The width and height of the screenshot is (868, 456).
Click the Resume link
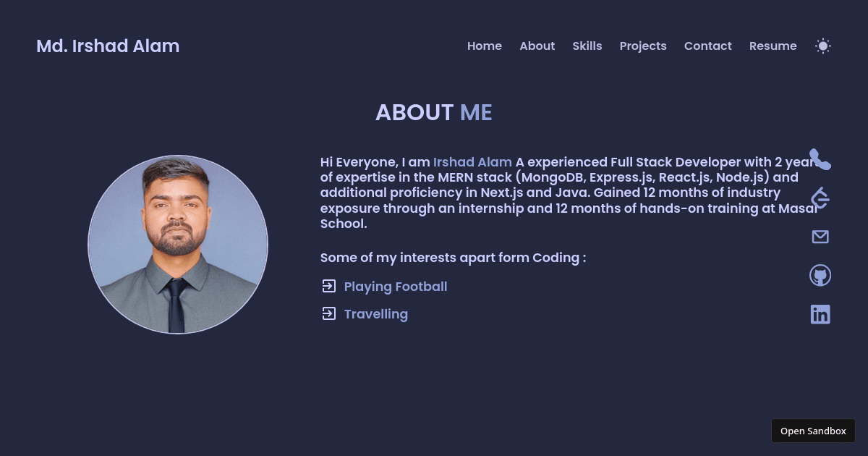773,46
